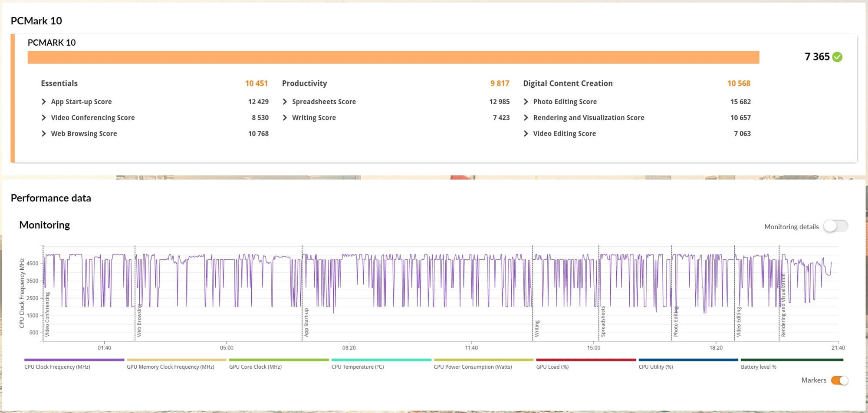Image resolution: width=868 pixels, height=413 pixels.
Task: Click the Rendering value 10 657
Action: click(x=740, y=118)
